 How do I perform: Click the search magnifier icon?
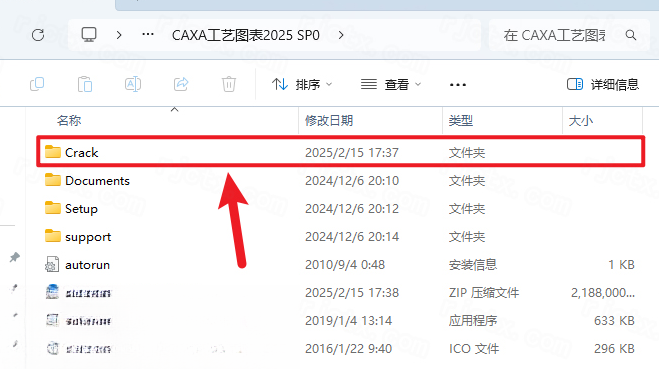pyautogui.click(x=630, y=35)
